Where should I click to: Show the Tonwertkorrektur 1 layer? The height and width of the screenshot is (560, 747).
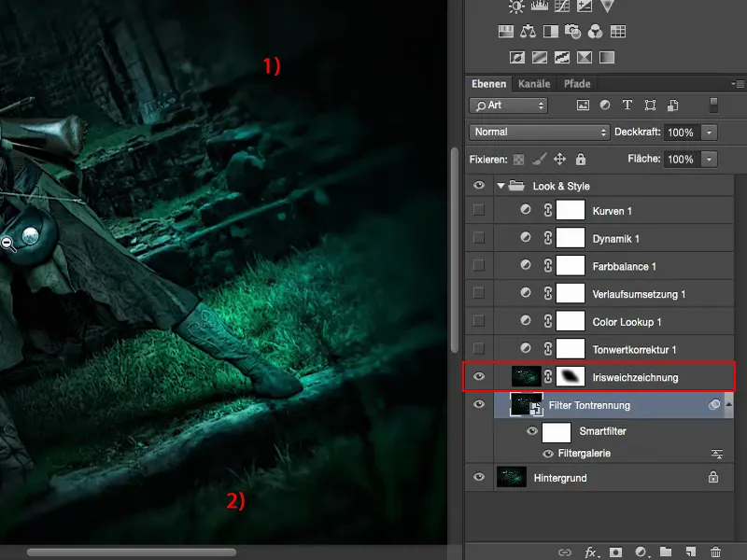(x=479, y=348)
